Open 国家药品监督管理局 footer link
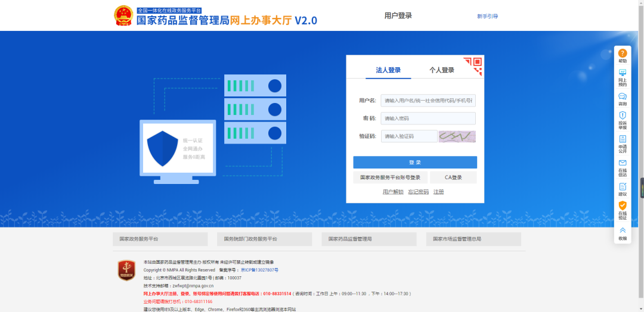The width and height of the screenshot is (644, 312). (369, 239)
